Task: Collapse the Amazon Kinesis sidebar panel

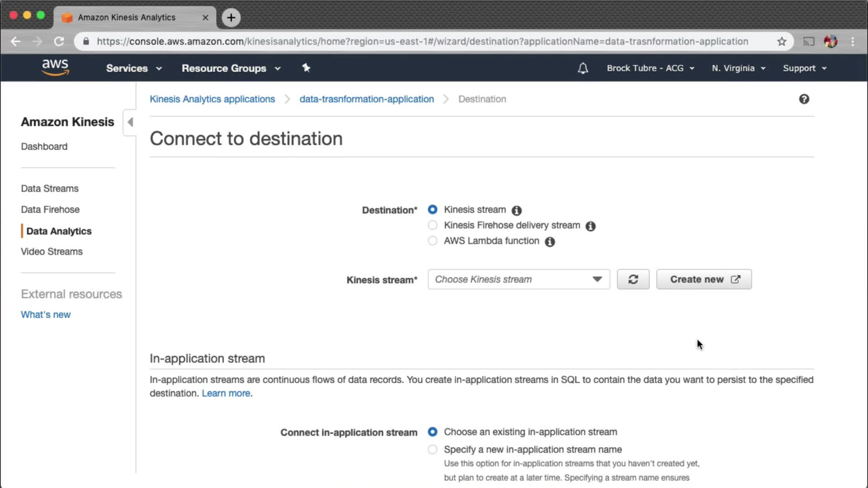Action: point(130,122)
